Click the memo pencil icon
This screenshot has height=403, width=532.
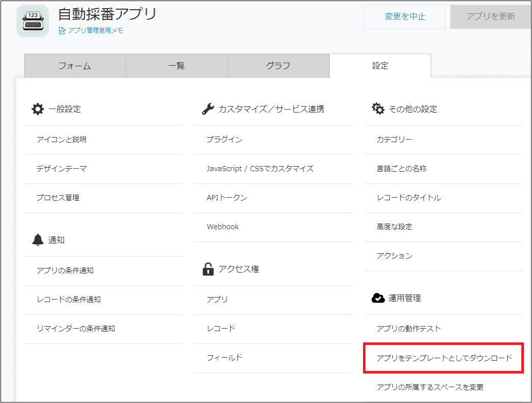(x=62, y=31)
